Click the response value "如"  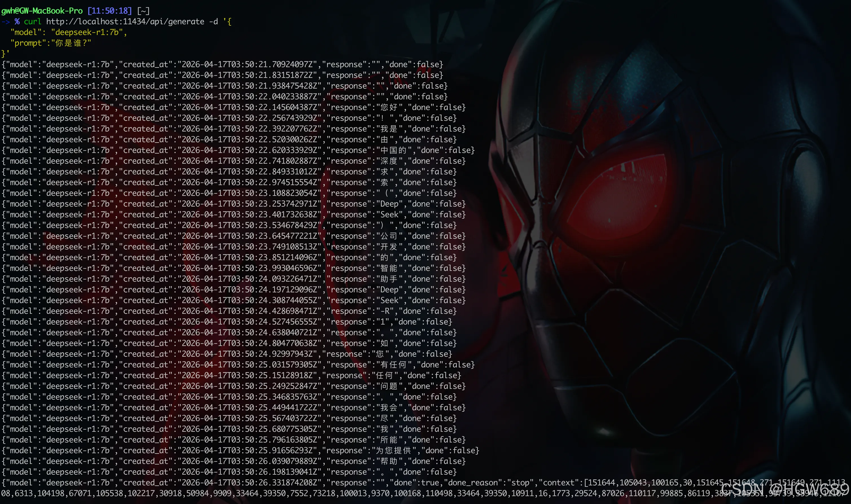pos(384,343)
